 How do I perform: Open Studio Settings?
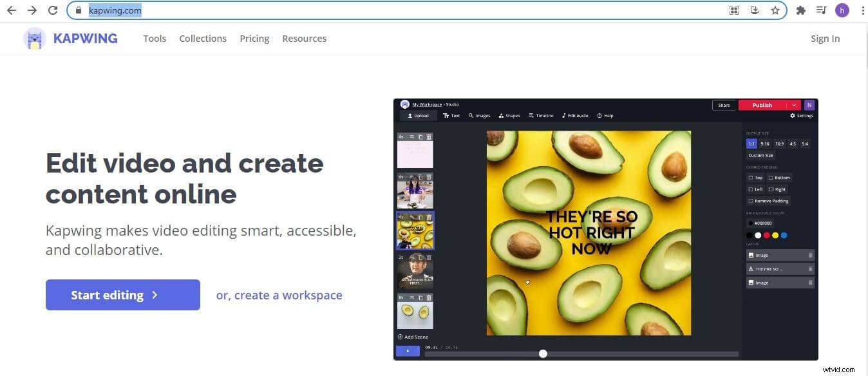point(802,115)
